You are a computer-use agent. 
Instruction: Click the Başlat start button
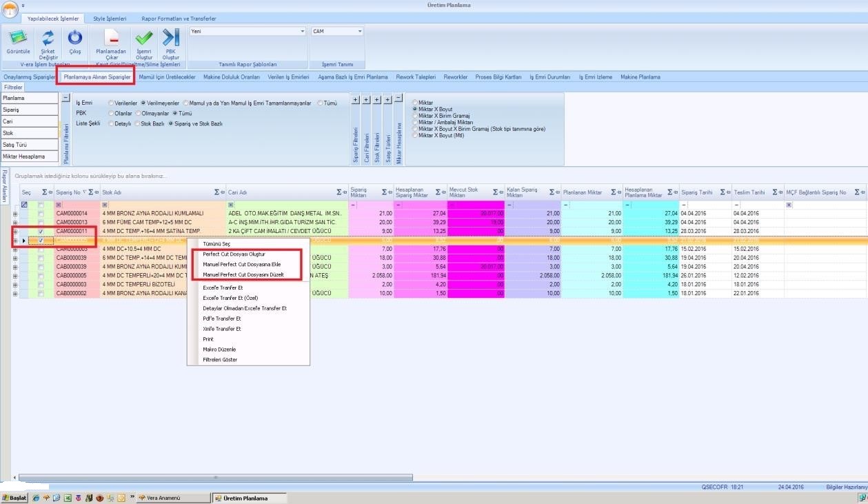[x=14, y=498]
